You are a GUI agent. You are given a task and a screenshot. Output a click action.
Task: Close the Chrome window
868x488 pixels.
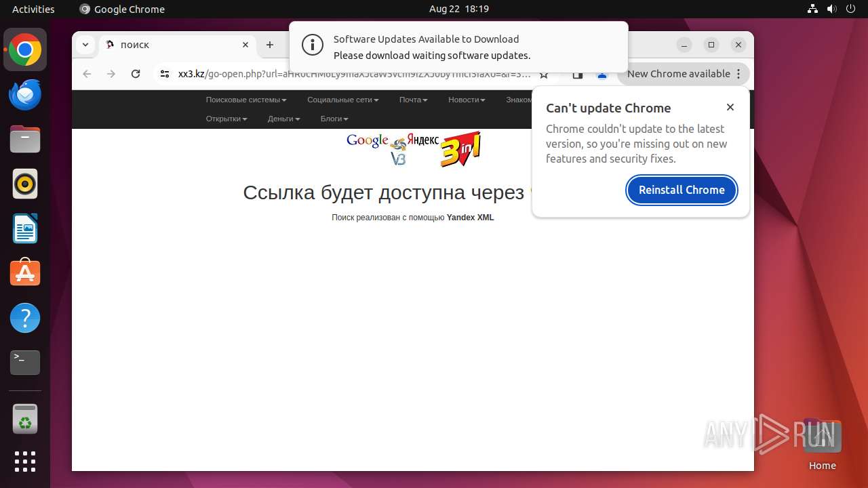tap(738, 45)
